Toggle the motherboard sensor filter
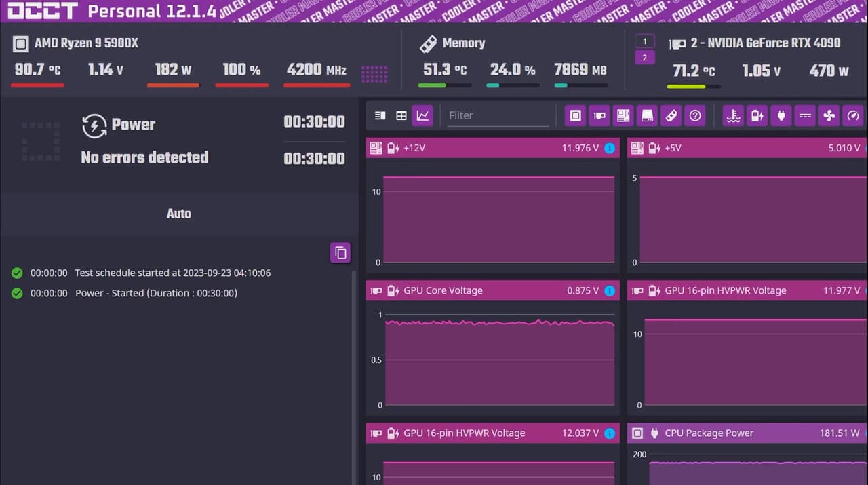The image size is (868, 485). [x=623, y=115]
